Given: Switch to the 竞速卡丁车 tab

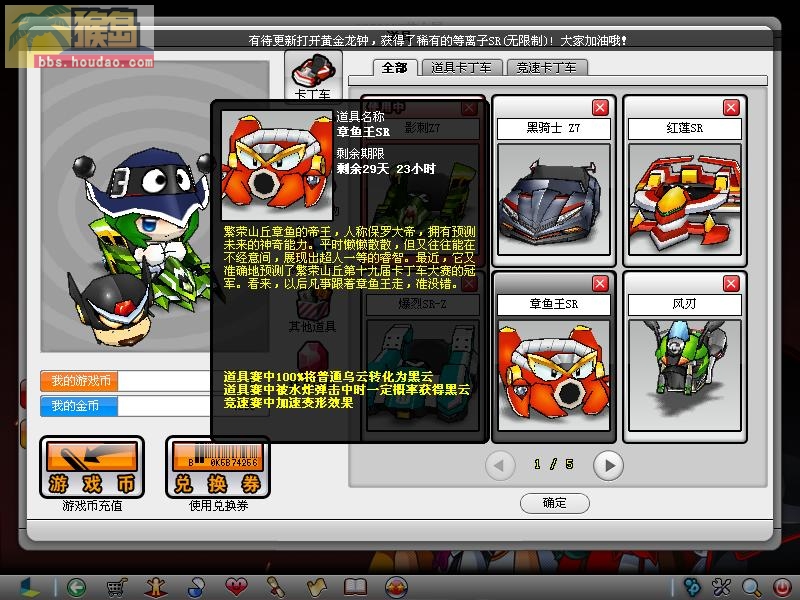Looking at the screenshot, I should [547, 68].
